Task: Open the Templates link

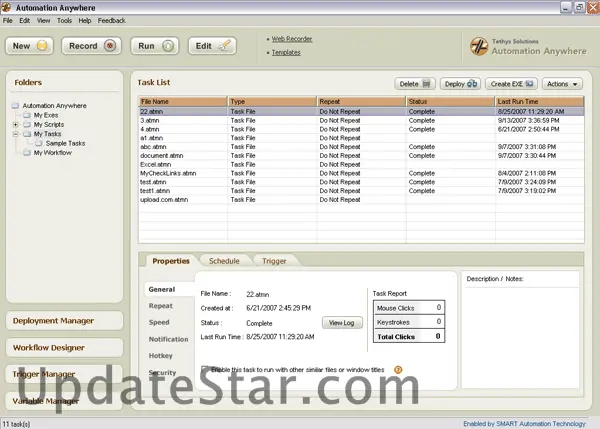Action: [286, 52]
